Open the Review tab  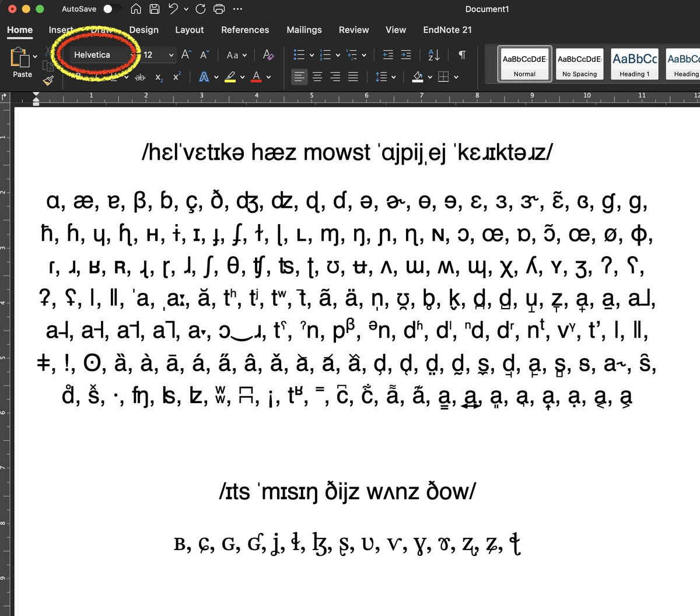(354, 30)
